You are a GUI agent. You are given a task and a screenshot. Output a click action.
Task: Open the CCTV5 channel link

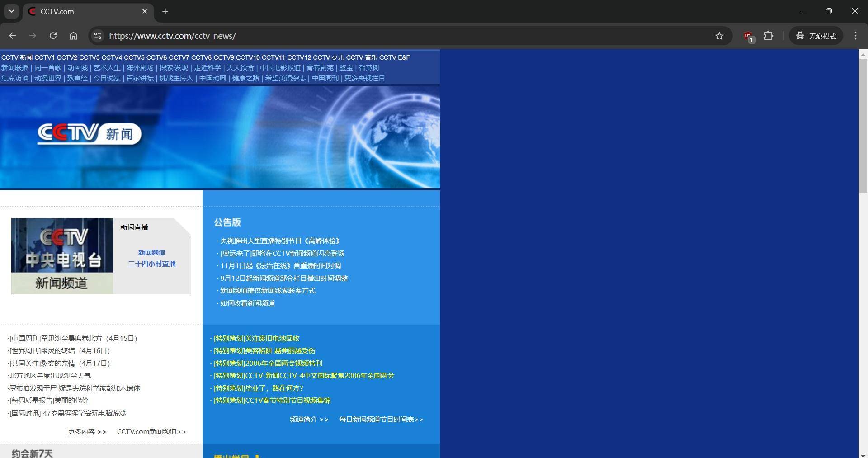coord(134,57)
